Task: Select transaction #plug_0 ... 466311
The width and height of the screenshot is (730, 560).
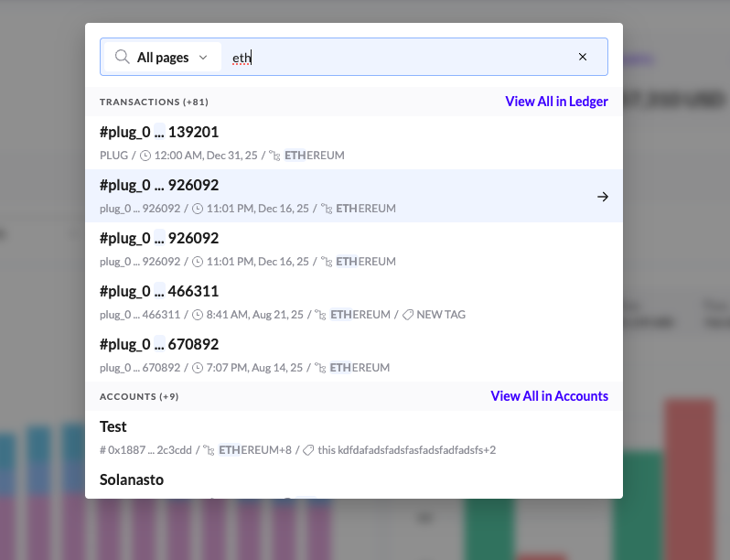Action: point(159,291)
